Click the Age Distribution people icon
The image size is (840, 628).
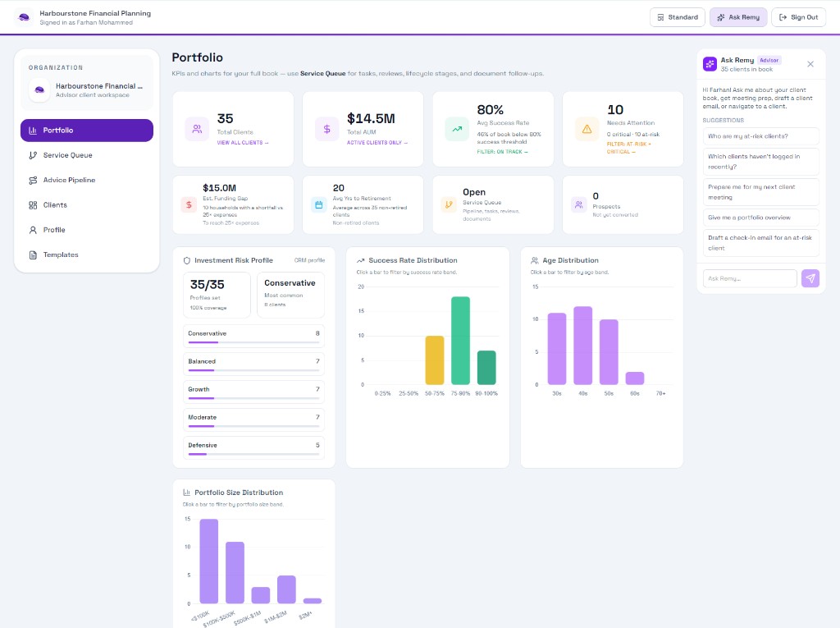point(535,260)
